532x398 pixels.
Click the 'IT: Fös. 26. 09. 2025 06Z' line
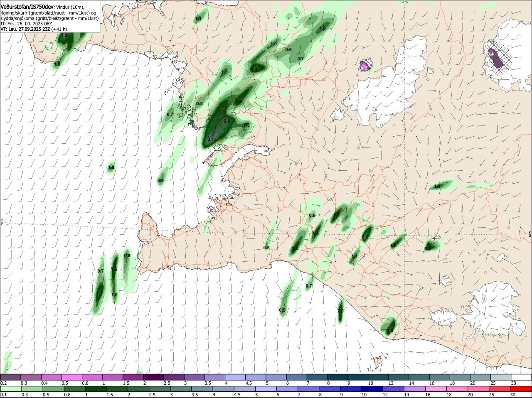pyautogui.click(x=26, y=24)
